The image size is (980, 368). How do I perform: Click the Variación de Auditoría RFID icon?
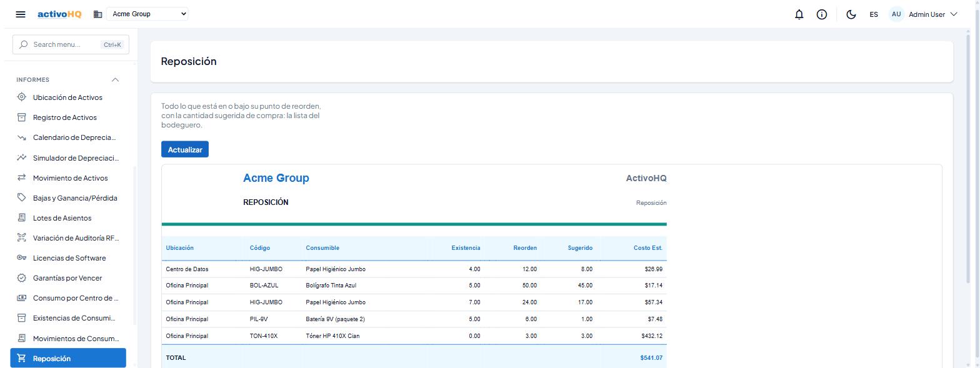click(22, 237)
